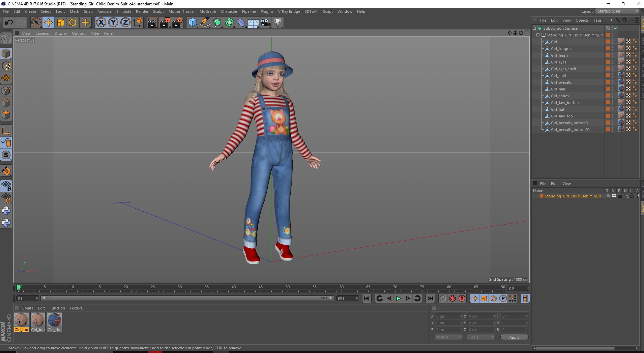Open Object manager Tags menu

click(x=597, y=20)
